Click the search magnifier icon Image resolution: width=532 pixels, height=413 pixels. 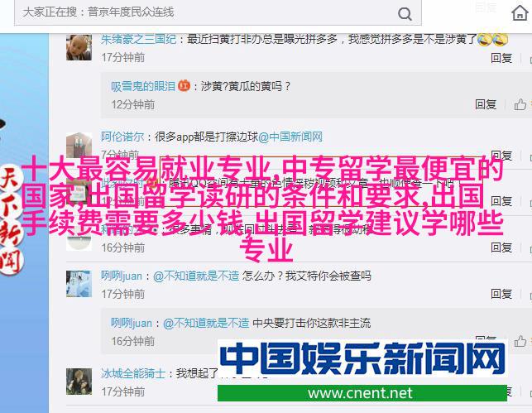pyautogui.click(x=405, y=14)
